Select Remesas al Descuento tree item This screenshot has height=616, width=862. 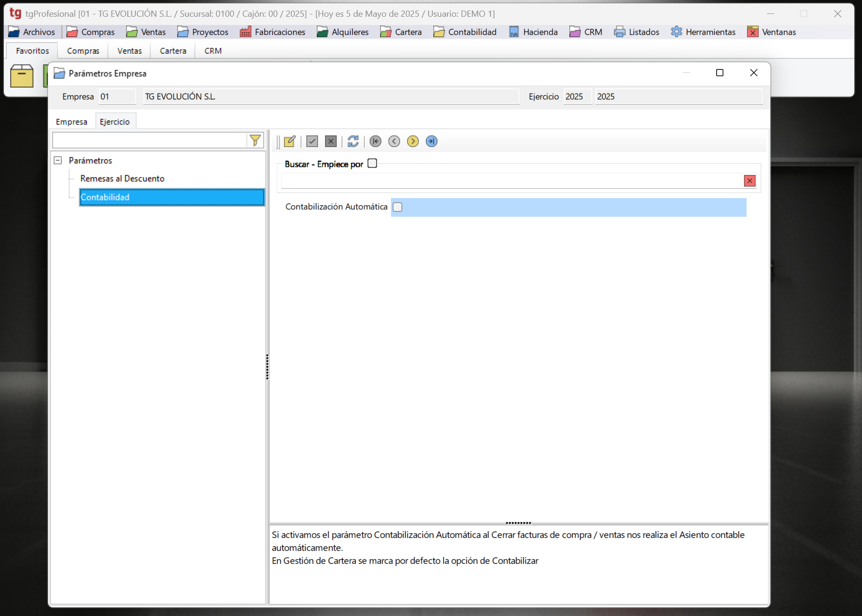122,178
